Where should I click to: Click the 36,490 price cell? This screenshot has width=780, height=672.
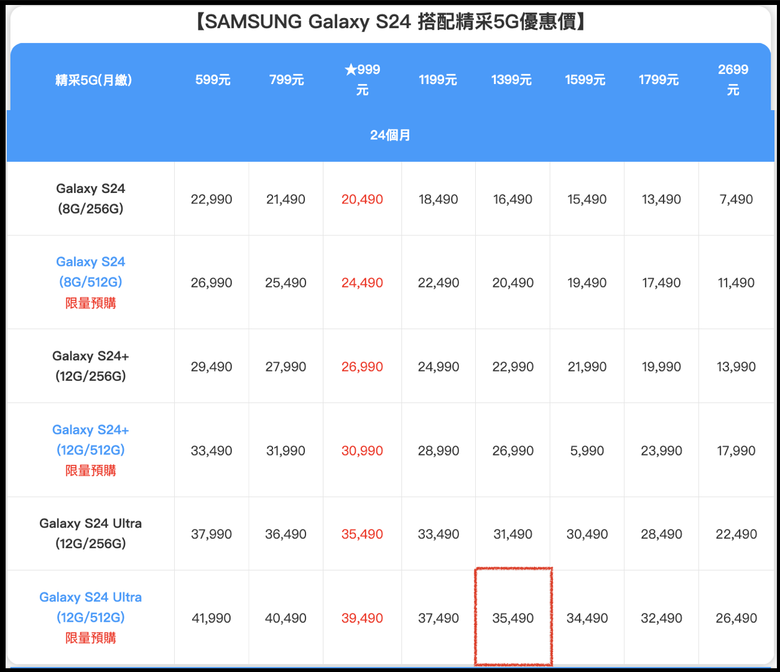point(286,535)
